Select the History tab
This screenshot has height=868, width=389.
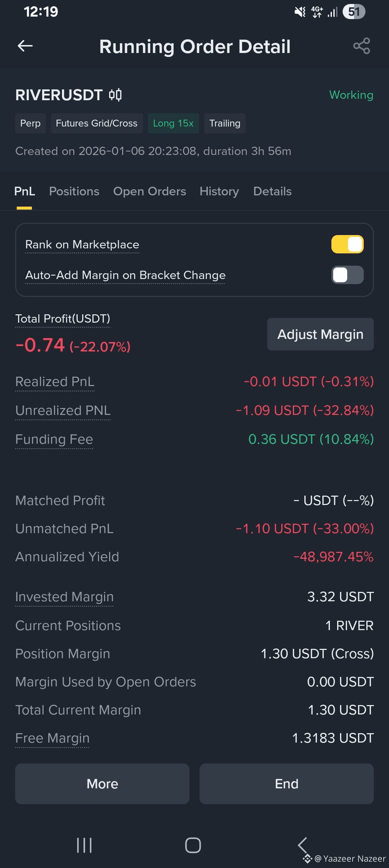click(x=219, y=191)
